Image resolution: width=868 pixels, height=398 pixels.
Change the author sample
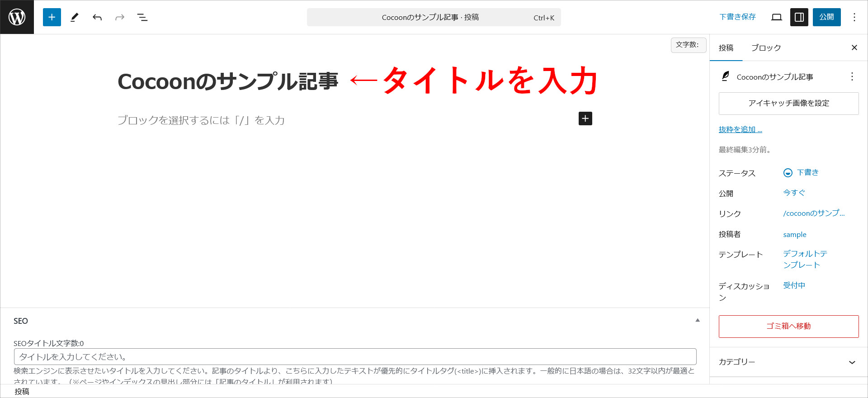pos(795,235)
